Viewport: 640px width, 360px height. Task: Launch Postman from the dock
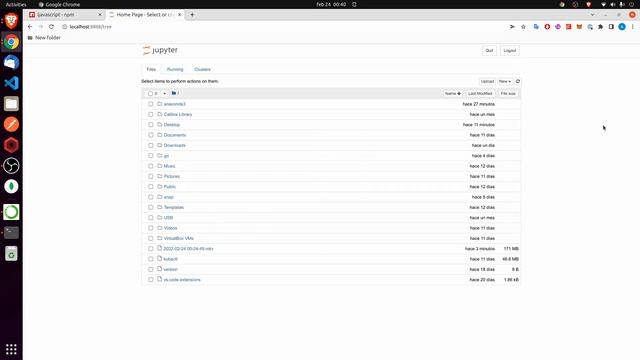11,124
